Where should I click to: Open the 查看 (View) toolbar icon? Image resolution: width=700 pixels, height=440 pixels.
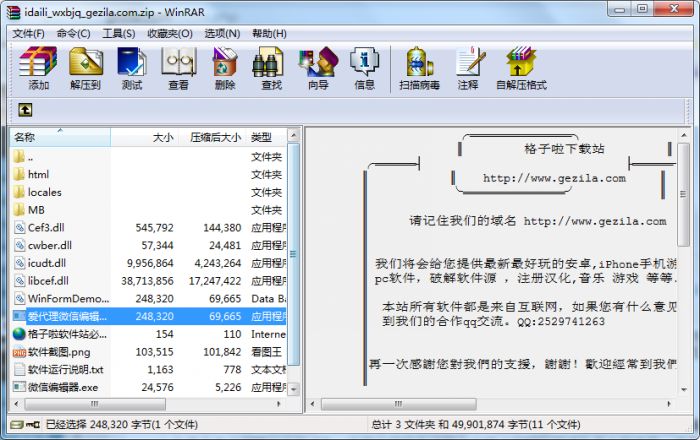pos(179,62)
